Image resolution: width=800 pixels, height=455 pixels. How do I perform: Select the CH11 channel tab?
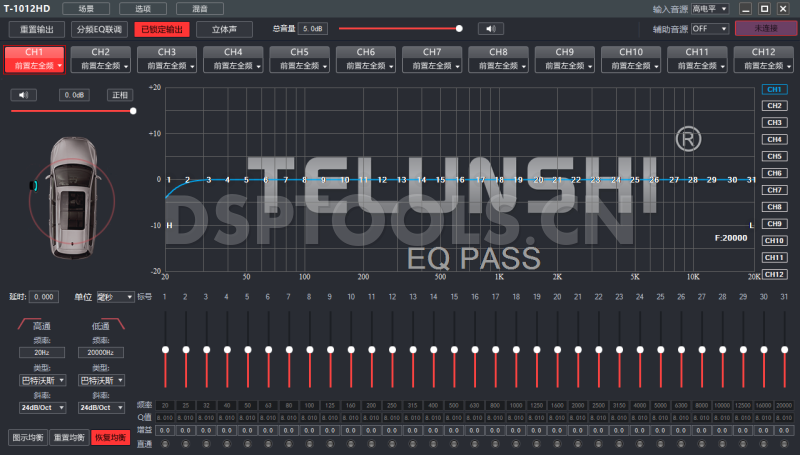click(697, 52)
